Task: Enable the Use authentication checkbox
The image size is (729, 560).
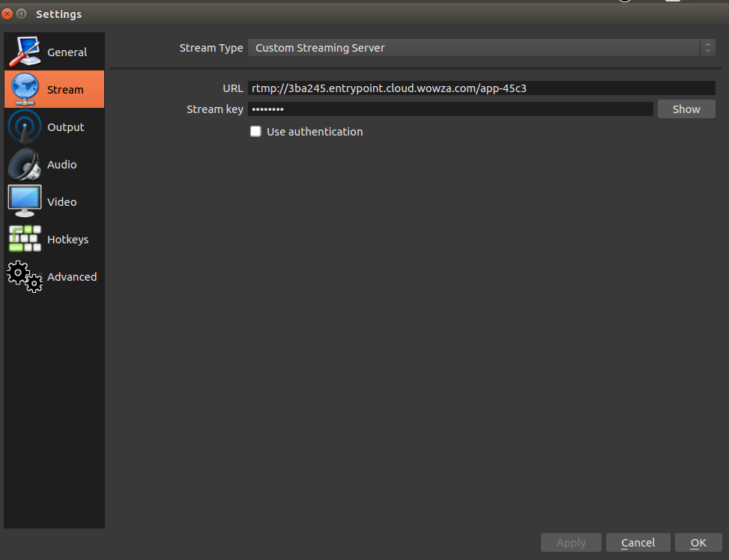Action: point(255,132)
